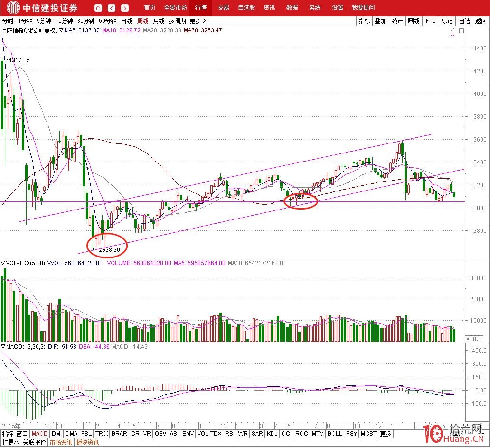Select the KDJ indicator tab

point(272,434)
